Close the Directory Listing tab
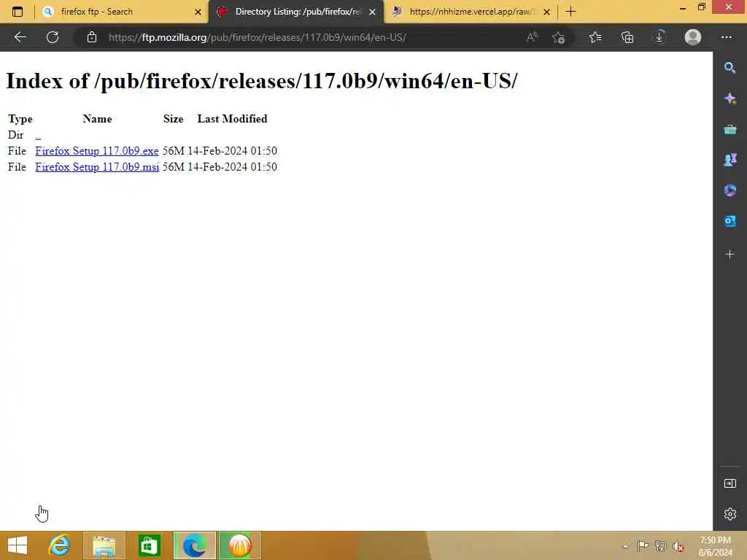Image resolution: width=747 pixels, height=560 pixels. click(x=373, y=12)
